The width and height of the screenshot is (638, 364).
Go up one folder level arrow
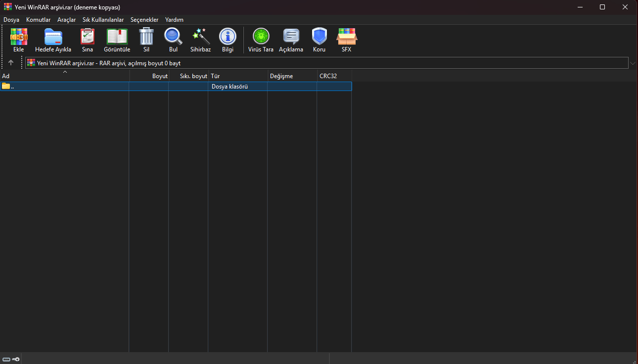[11, 63]
